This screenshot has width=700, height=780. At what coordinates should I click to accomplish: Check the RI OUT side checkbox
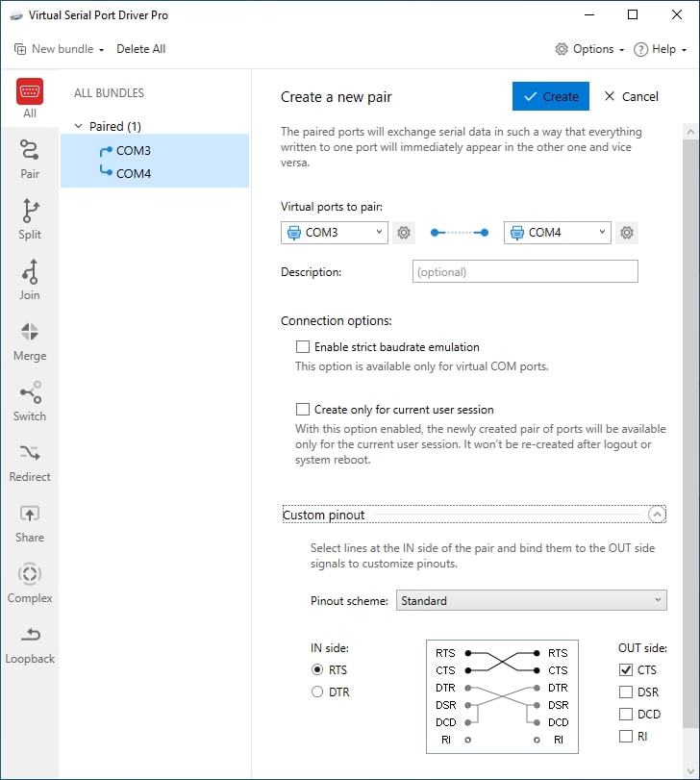pos(626,736)
